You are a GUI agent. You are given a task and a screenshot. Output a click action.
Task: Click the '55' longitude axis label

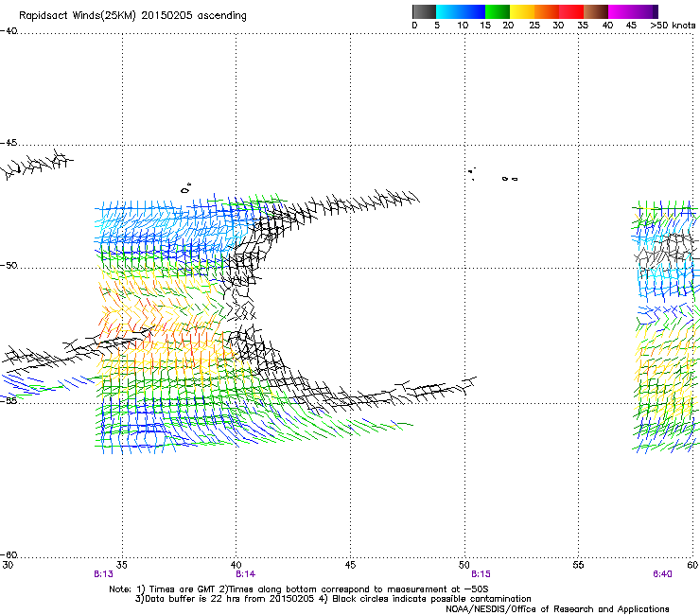[578, 565]
